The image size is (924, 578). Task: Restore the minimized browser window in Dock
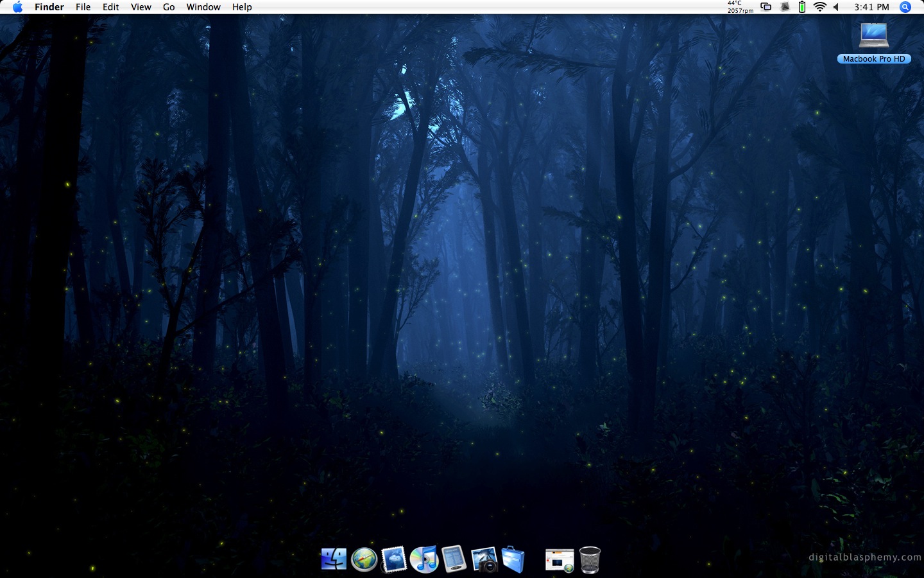[x=560, y=560]
